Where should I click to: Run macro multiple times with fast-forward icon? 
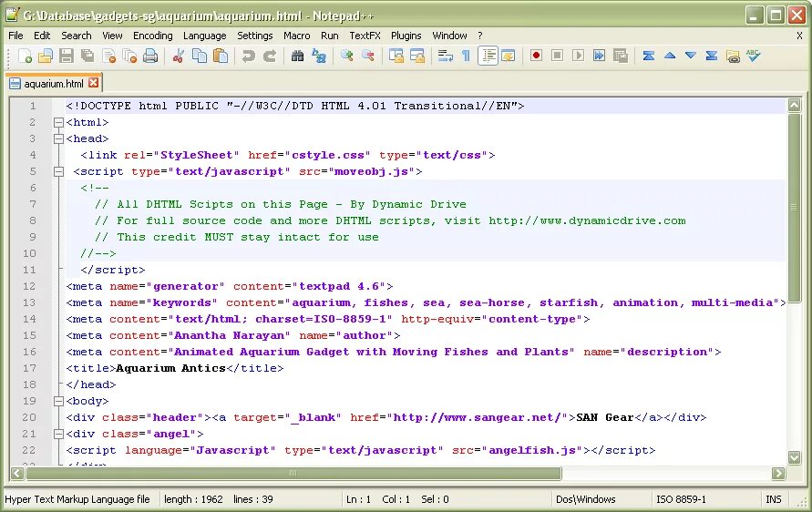click(x=599, y=56)
